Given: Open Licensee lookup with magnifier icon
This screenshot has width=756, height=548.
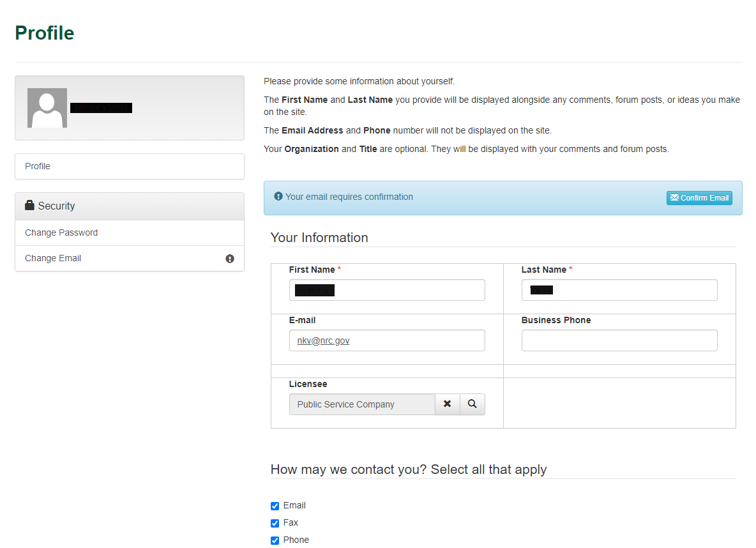Looking at the screenshot, I should [472, 404].
